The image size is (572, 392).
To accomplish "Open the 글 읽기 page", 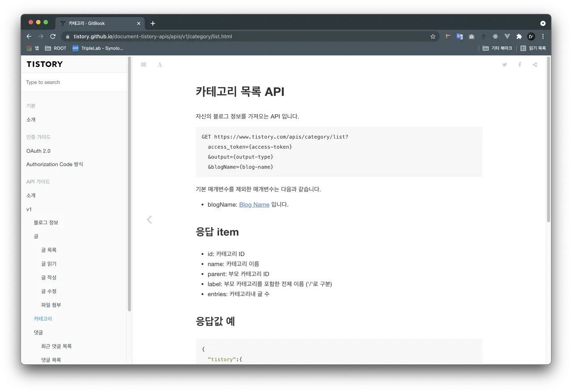I will pos(49,264).
